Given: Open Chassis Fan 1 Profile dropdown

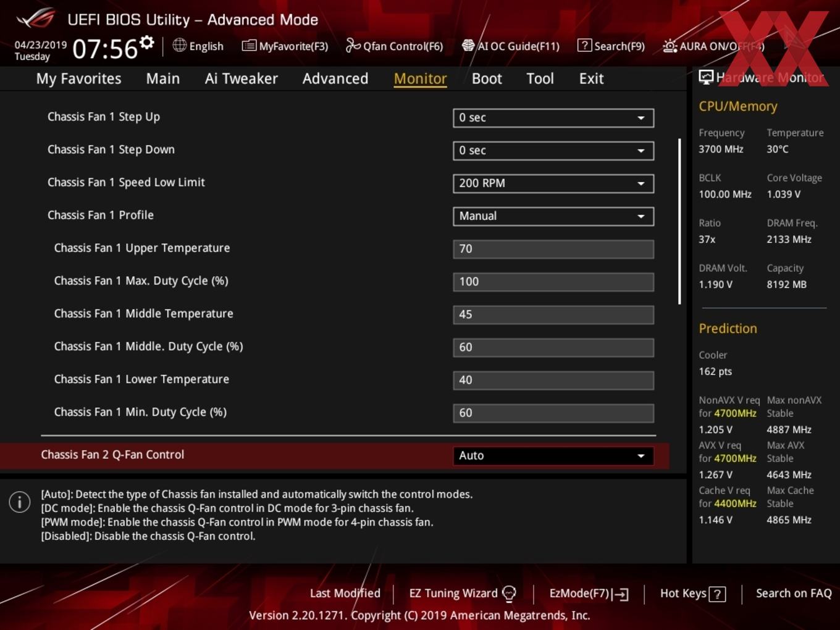Looking at the screenshot, I should 553,216.
